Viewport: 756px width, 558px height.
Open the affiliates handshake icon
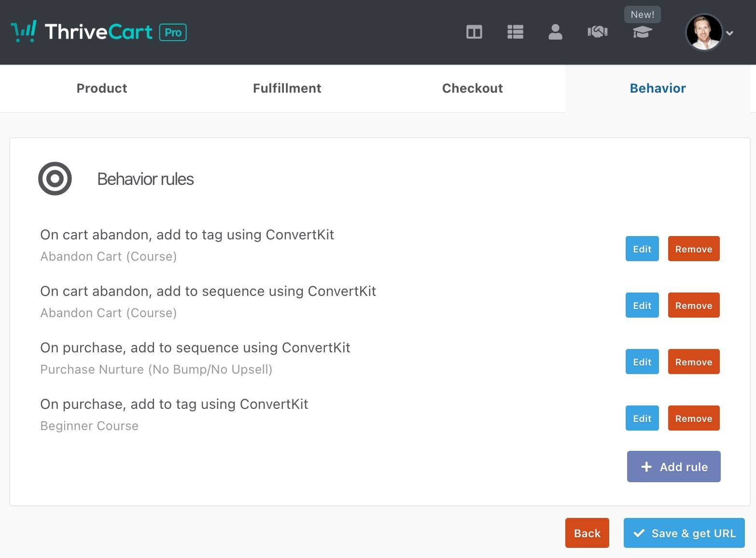pos(597,32)
